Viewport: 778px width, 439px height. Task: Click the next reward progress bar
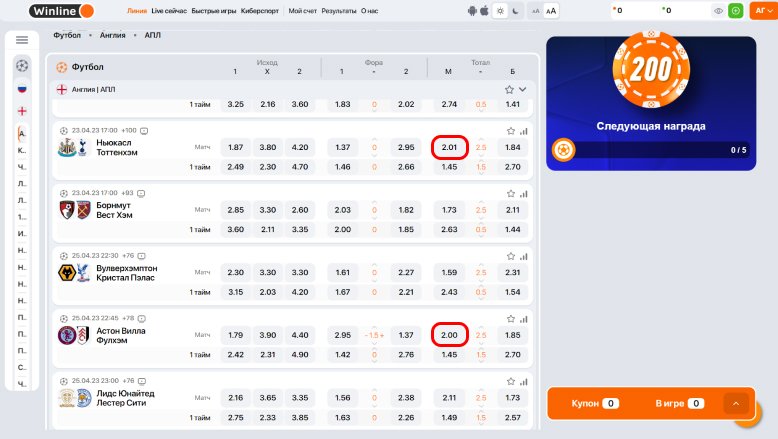651,150
